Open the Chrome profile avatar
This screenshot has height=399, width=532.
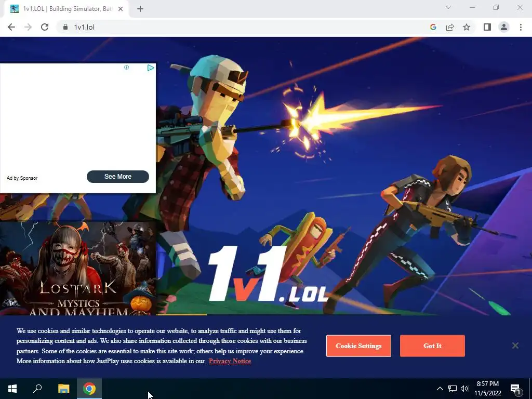504,27
